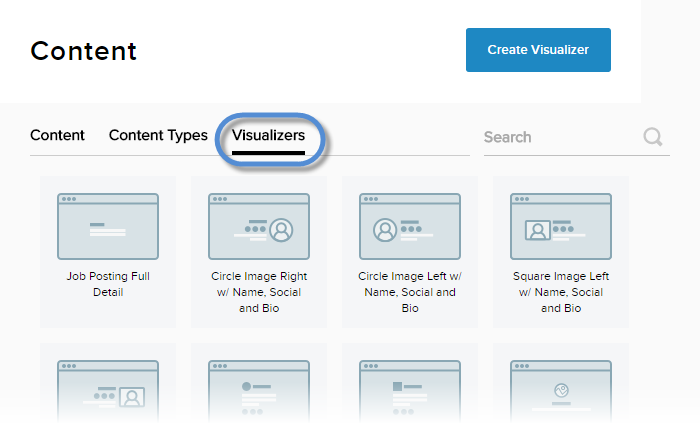Open the Job Posting Full Detail icon
The width and height of the screenshot is (700, 424).
click(108, 227)
